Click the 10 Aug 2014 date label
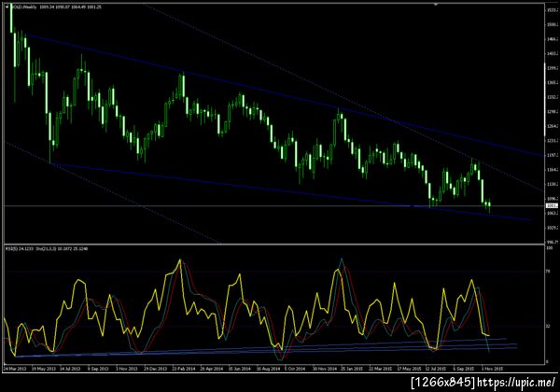 [268, 369]
